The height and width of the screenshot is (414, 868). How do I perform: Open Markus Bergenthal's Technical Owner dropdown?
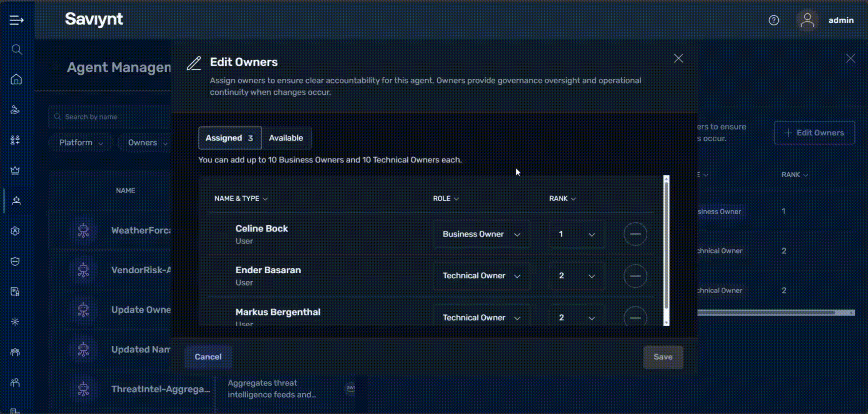tap(481, 317)
